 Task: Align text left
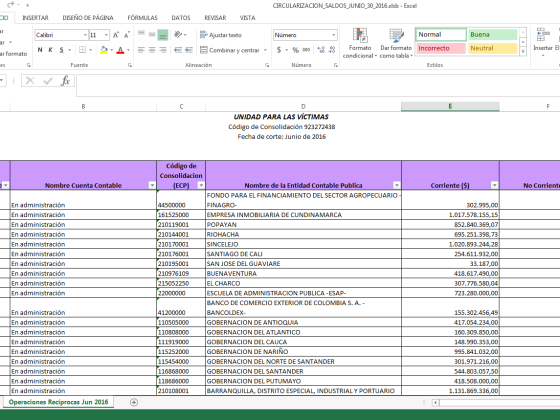(141, 50)
